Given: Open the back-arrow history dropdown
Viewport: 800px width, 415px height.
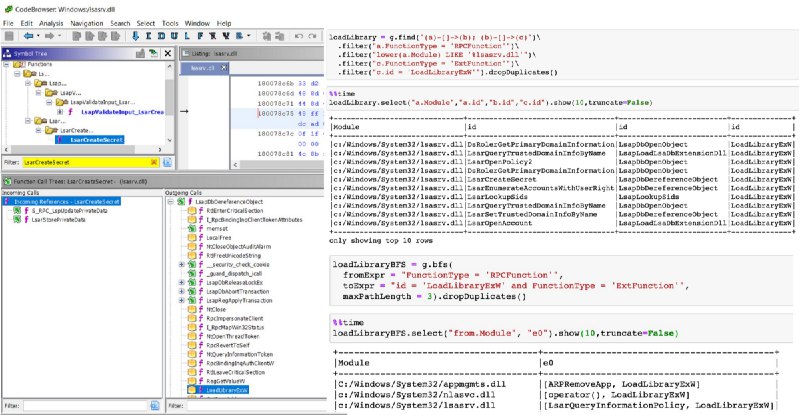Looking at the screenshot, I should pos(38,36).
